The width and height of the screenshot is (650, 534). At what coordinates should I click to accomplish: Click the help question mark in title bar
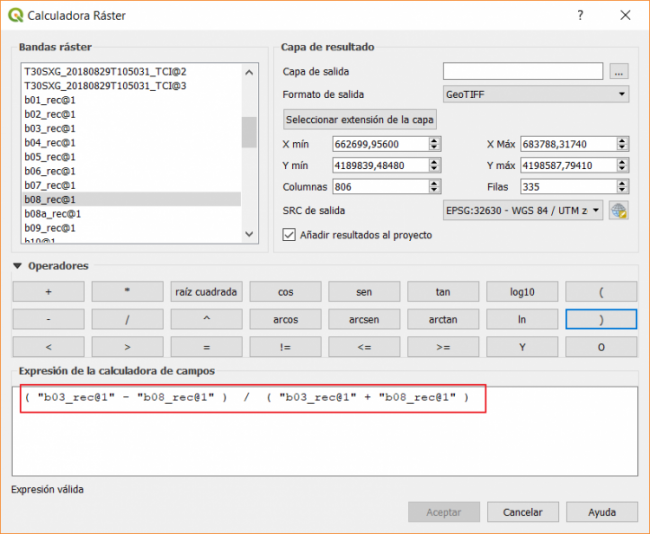click(580, 15)
